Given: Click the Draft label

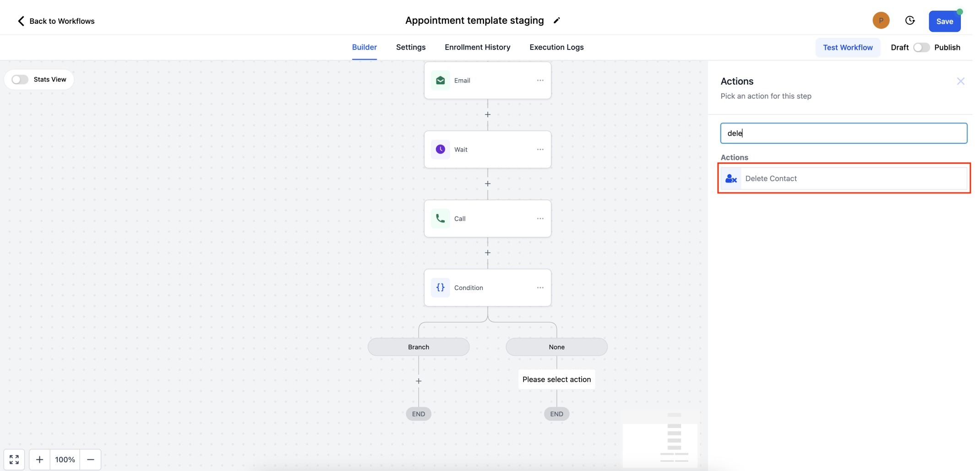Looking at the screenshot, I should click(899, 48).
